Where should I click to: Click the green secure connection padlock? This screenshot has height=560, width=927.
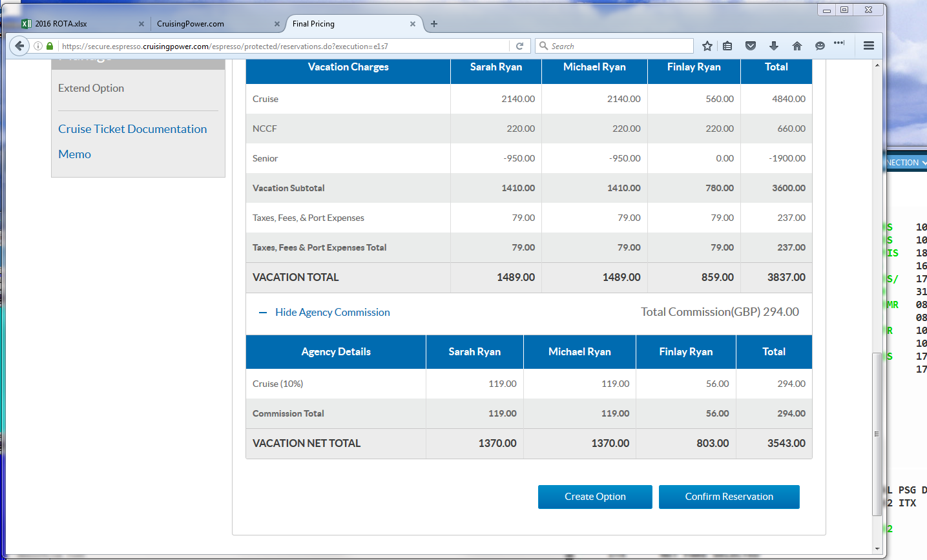coord(50,46)
